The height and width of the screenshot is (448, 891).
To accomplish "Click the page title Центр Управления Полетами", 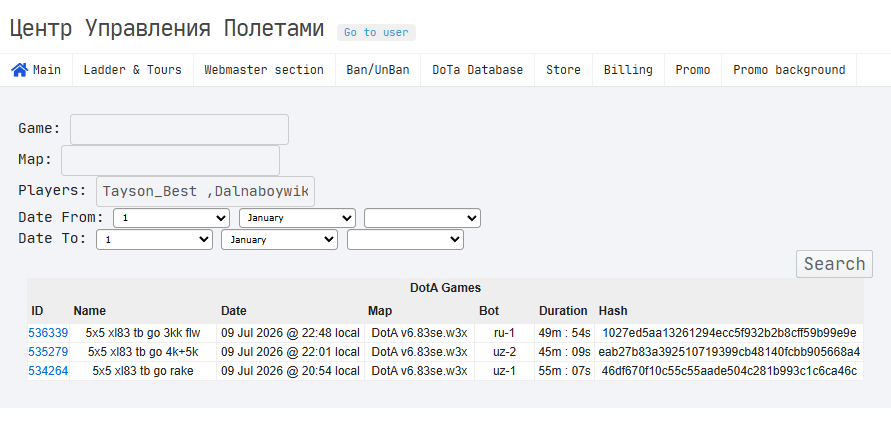I will point(166,28).
